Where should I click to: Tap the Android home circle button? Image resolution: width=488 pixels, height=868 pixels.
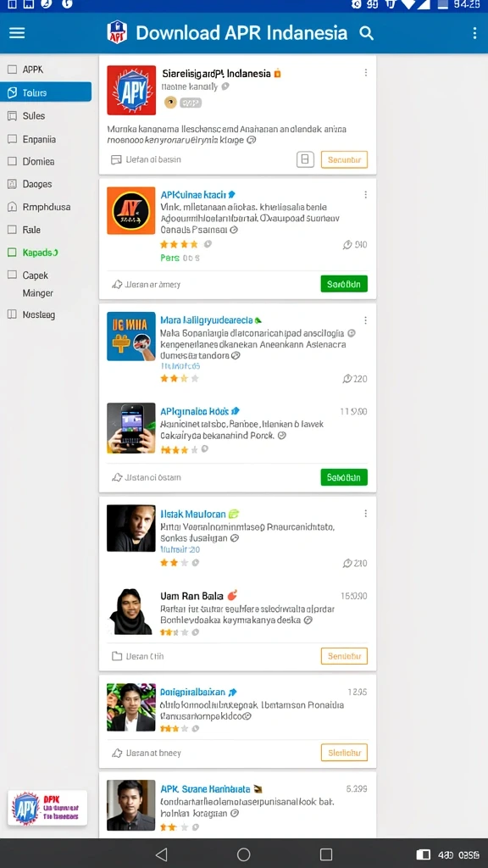pos(243,854)
